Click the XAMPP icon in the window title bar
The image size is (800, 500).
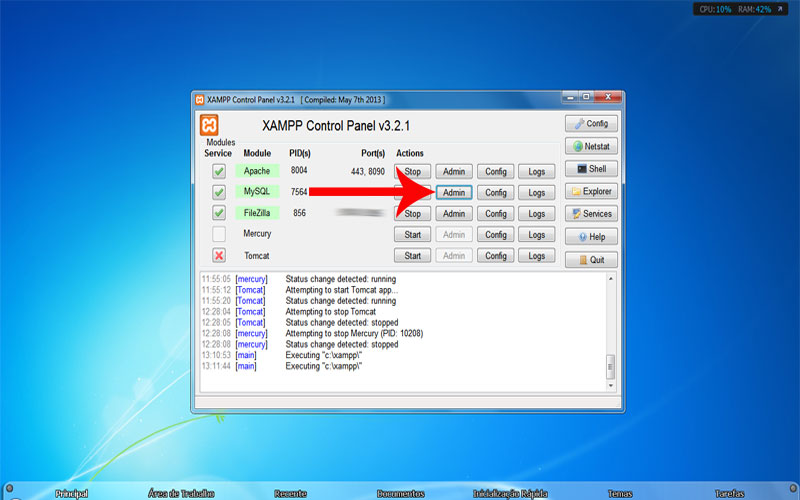(199, 99)
